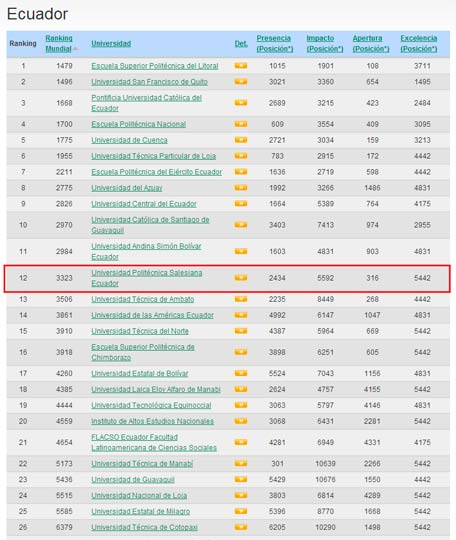
Task: Open details icon for Universidad de las Américas
Action: [241, 315]
